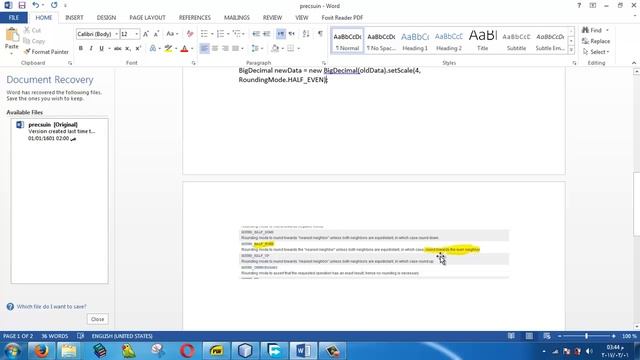
Task: Open Word Help question mark icon
Action: tap(579, 5)
